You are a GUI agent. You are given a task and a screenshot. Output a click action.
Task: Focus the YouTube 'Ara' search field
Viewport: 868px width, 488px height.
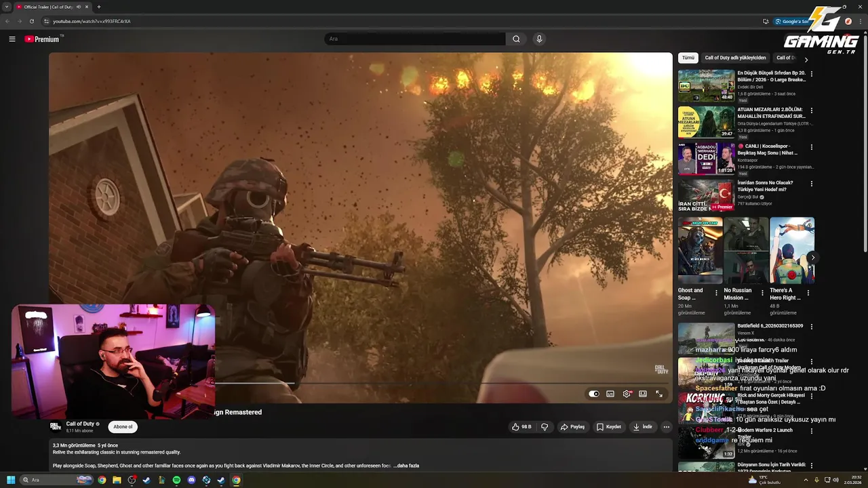[415, 39]
